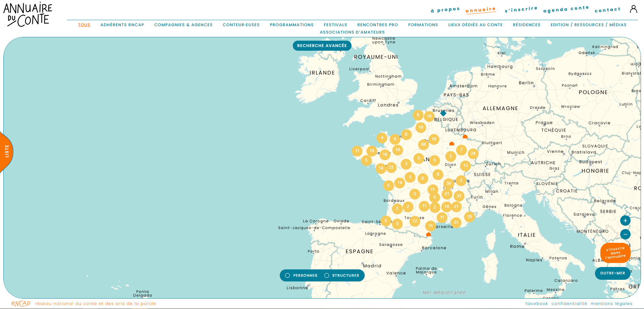The image size is (644, 309).
Task: Select the Structures radio option
Action: click(327, 275)
